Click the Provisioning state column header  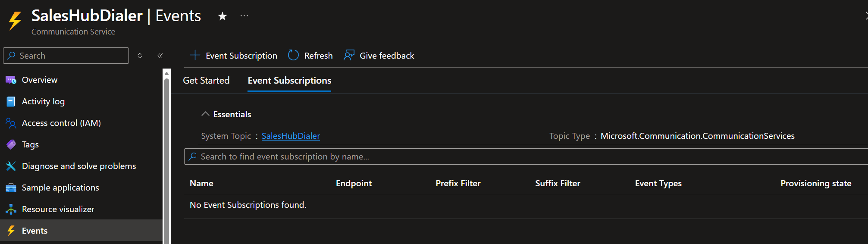pos(816,183)
